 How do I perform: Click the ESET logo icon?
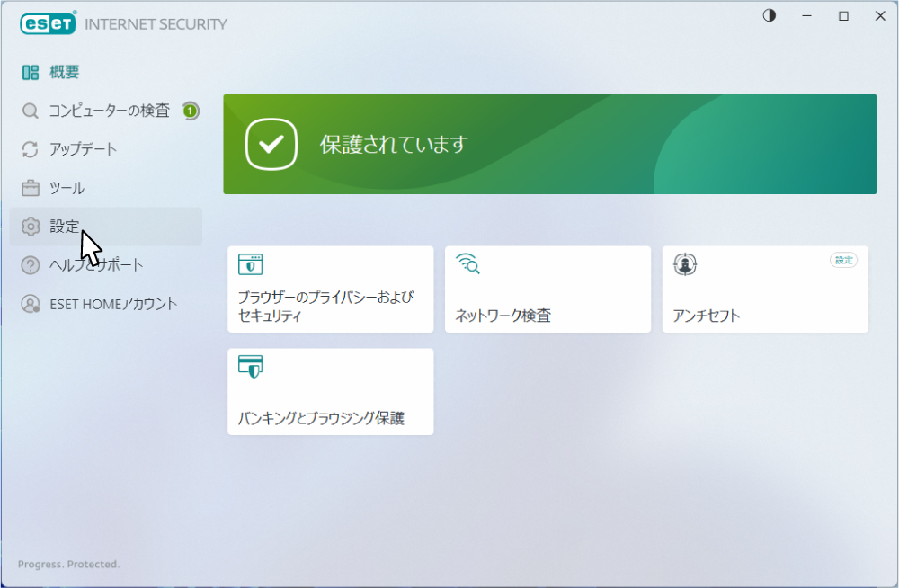(x=48, y=23)
